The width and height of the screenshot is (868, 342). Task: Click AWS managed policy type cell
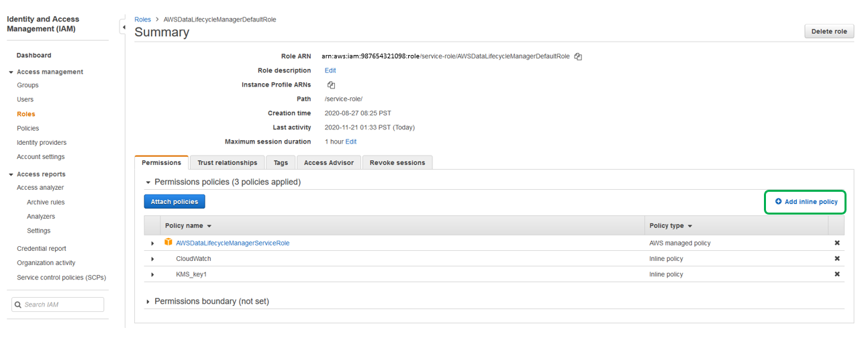(679, 243)
